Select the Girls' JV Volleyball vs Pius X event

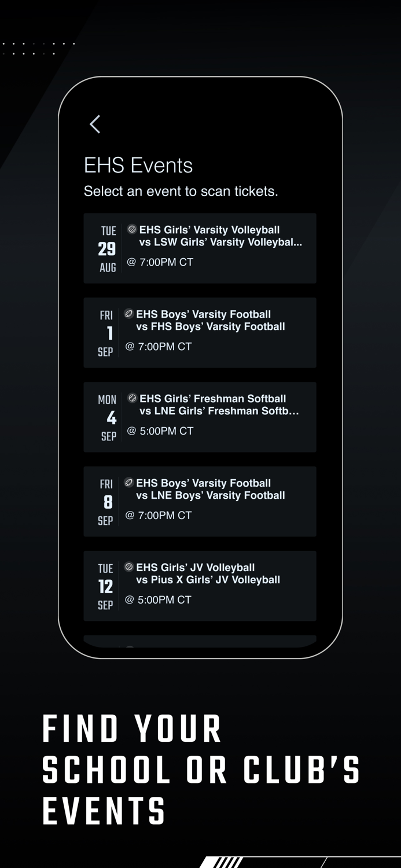(x=200, y=586)
